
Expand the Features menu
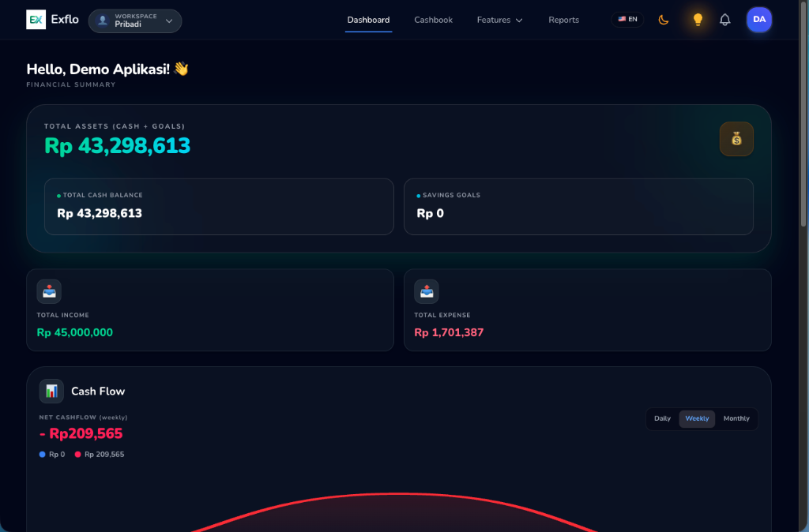pos(499,20)
